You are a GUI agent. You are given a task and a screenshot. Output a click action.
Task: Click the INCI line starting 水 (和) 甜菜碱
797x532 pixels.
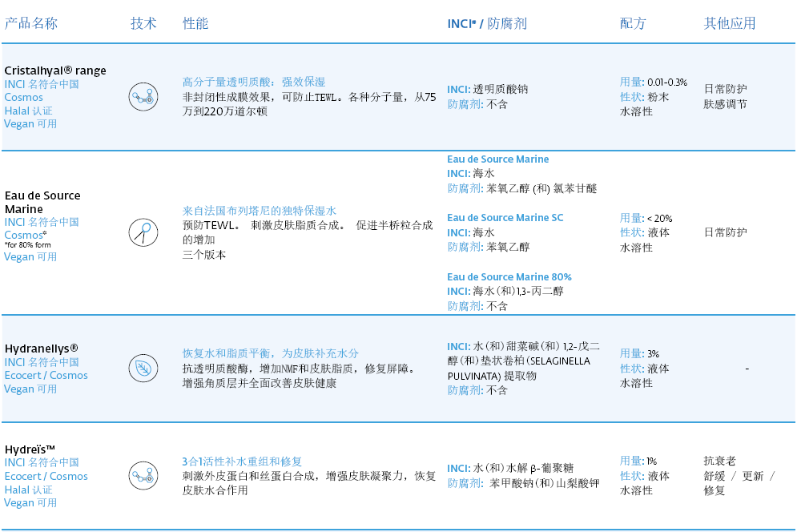(524, 361)
